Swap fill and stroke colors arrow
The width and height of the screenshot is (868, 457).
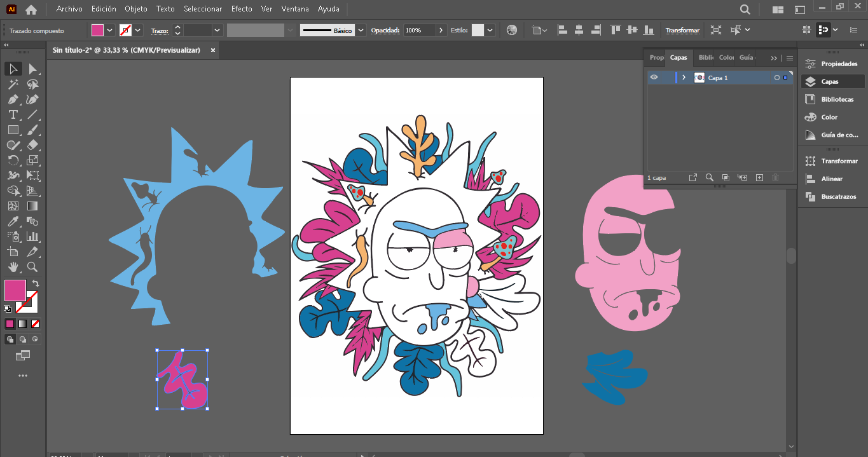coord(36,283)
